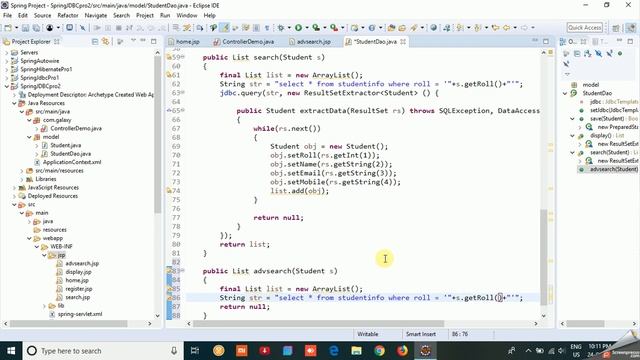The image size is (640, 360).
Task: Collapse the SpringJDBCpro2 project node
Action: (7, 86)
